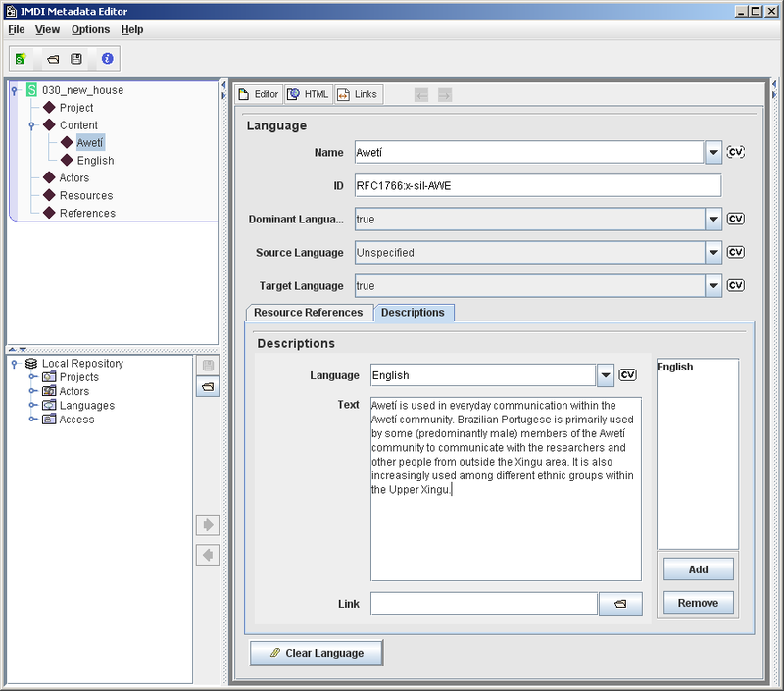
Task: Click the forward navigation arrow
Action: (x=445, y=94)
